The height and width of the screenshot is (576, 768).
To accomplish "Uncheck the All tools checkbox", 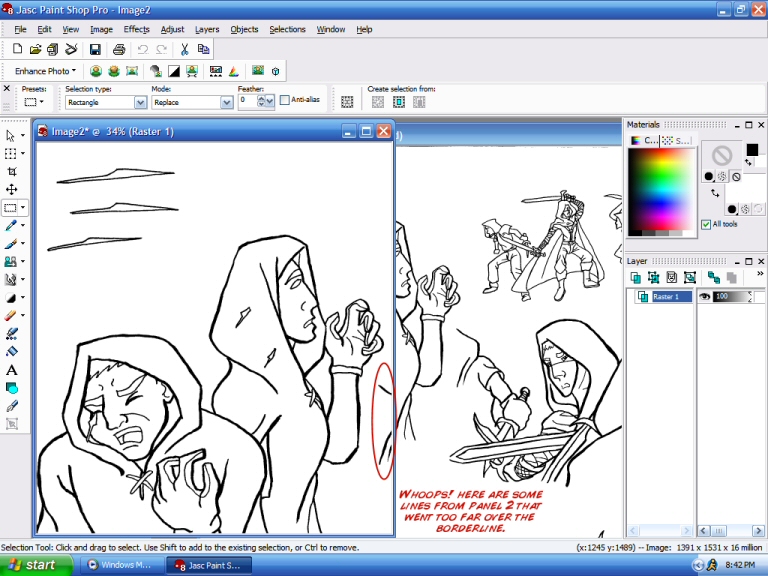I will (x=706, y=224).
